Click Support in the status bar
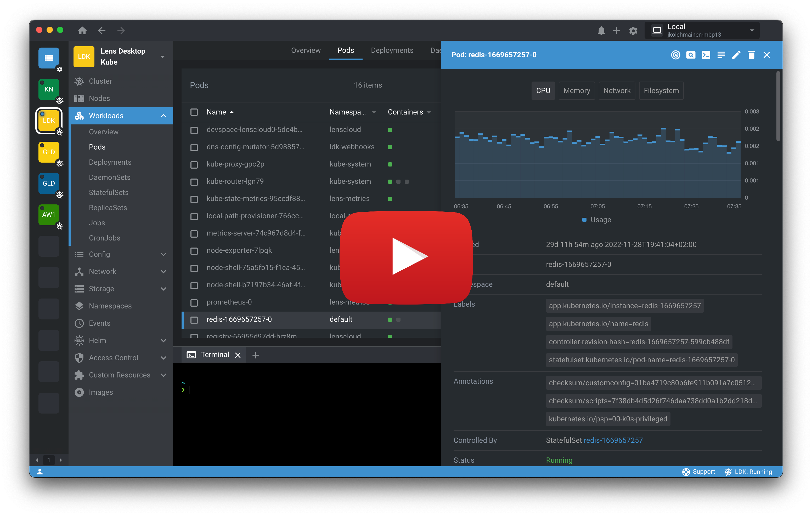The height and width of the screenshot is (516, 812). 704,472
